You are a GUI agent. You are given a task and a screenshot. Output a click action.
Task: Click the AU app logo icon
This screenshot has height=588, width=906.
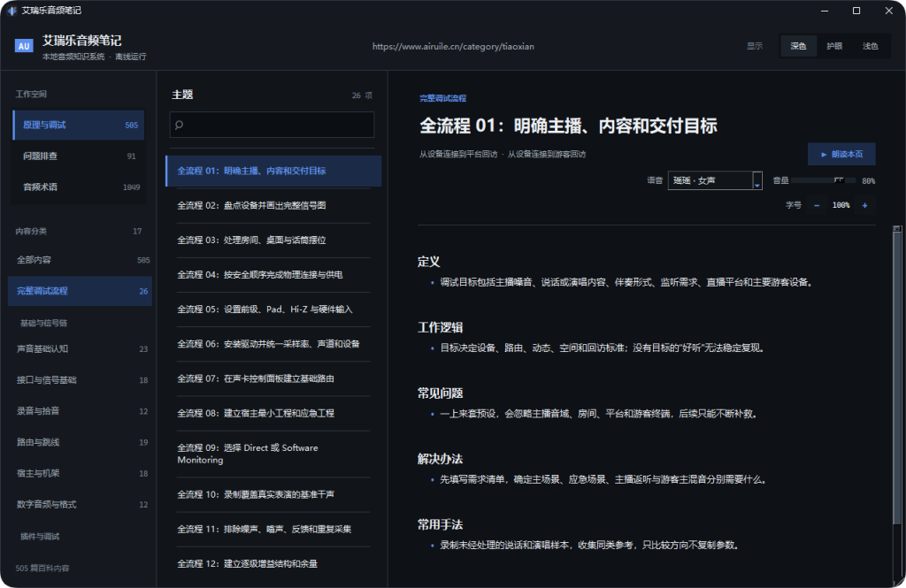coord(24,46)
